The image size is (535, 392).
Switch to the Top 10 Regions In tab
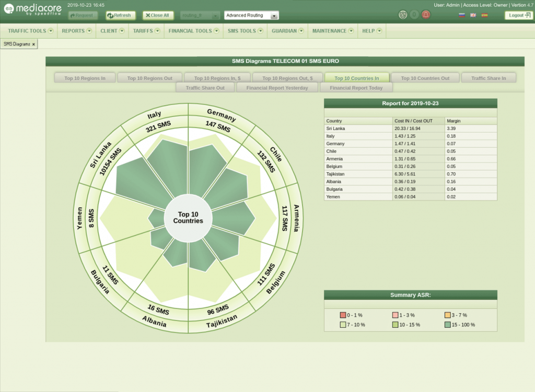tap(85, 78)
